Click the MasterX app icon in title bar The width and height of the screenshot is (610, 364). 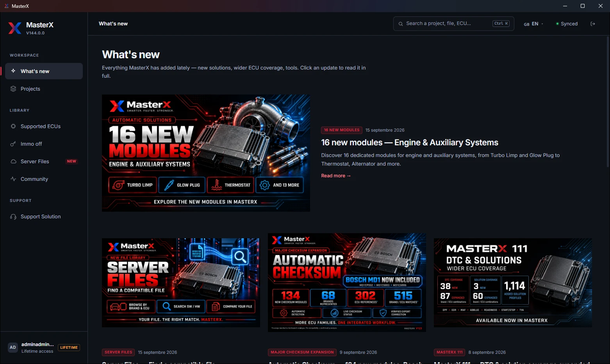click(x=6, y=6)
